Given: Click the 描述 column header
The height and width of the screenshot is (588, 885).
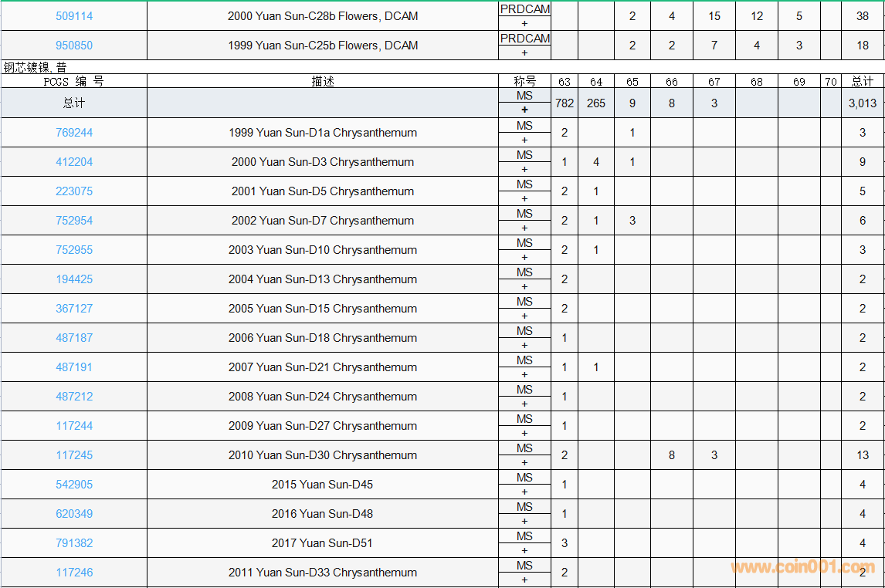Looking at the screenshot, I should click(323, 81).
